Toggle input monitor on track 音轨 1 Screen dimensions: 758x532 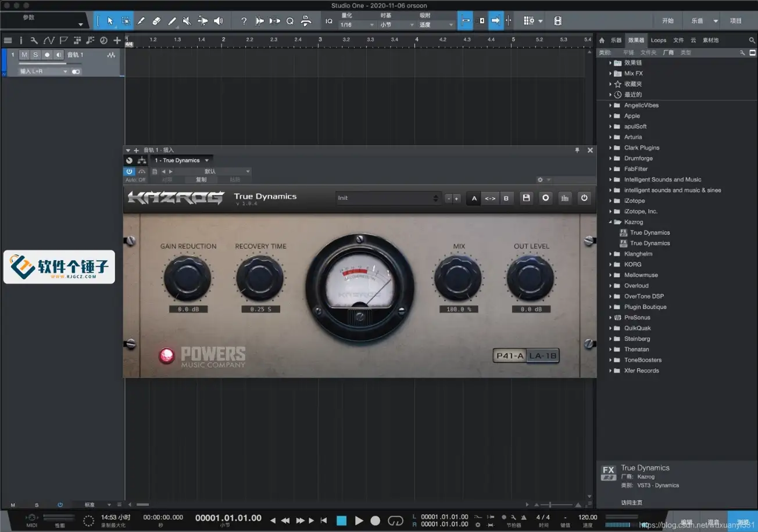point(58,55)
